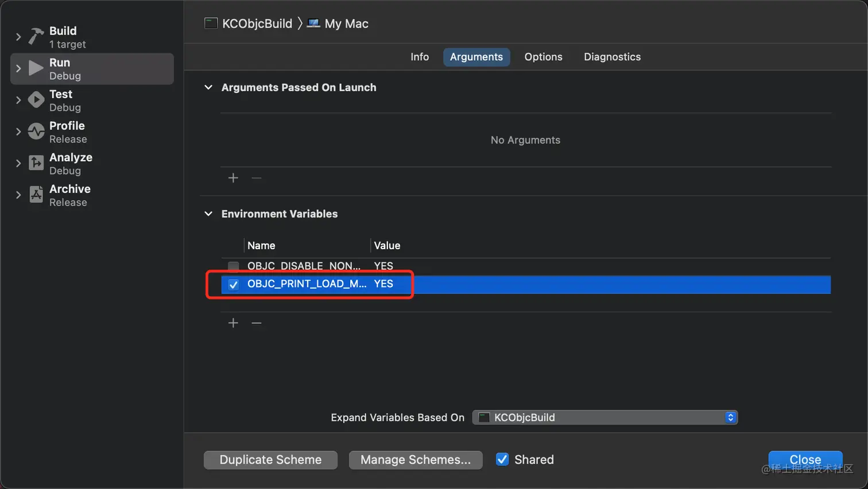Toggle the Shared scheme checkbox
The height and width of the screenshot is (489, 868).
pyautogui.click(x=502, y=459)
